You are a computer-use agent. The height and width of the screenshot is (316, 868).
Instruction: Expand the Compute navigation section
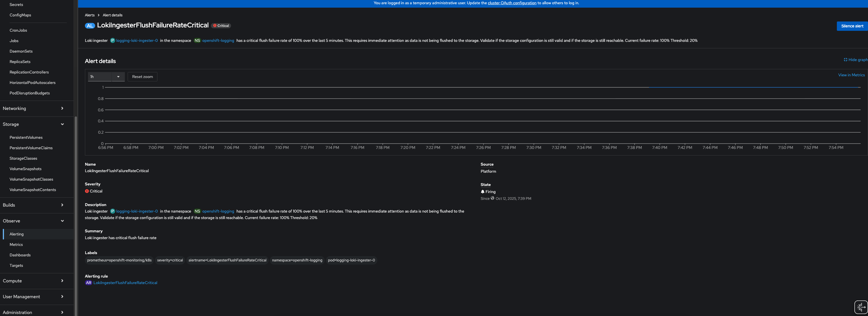[33, 281]
